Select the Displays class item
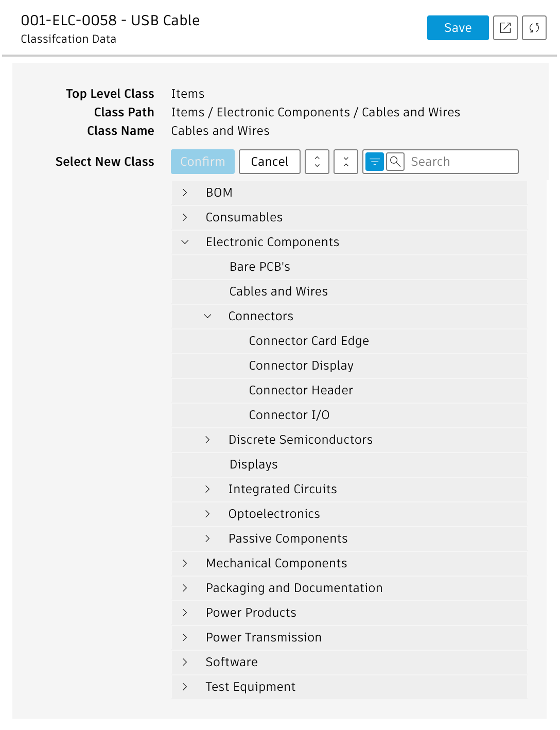The height and width of the screenshot is (730, 560). (x=254, y=464)
